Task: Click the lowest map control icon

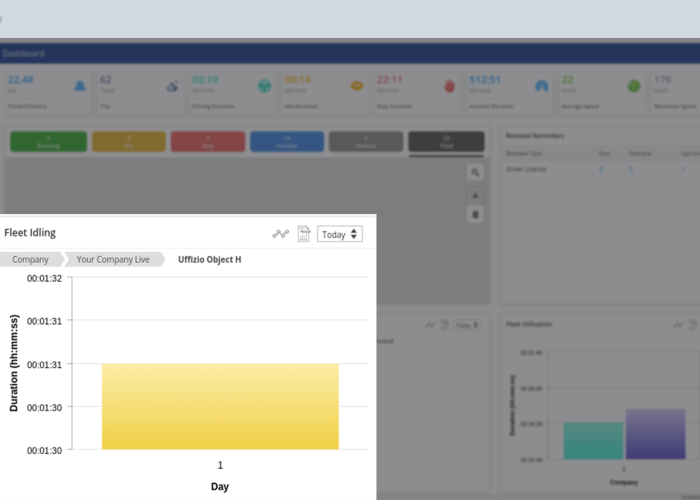Action: 476,213
